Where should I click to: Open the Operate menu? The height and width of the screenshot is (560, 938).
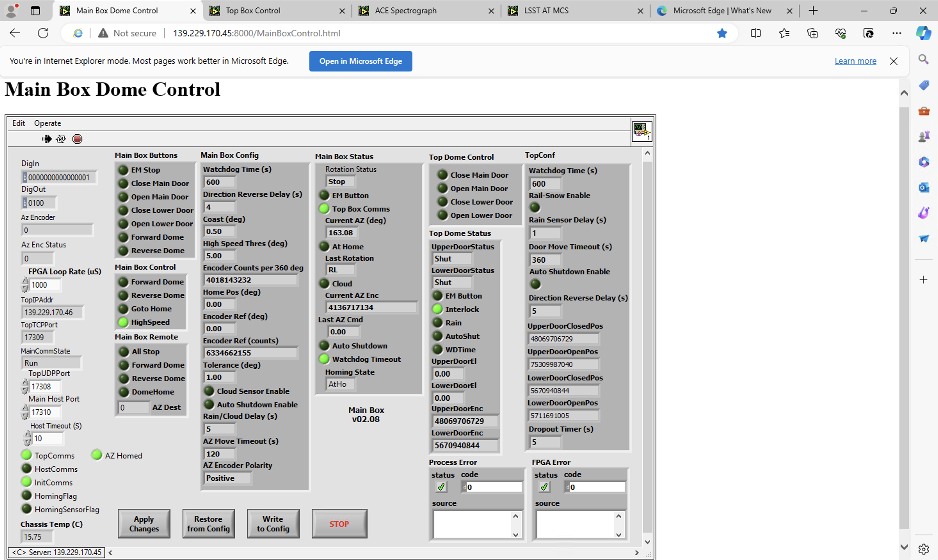(x=47, y=123)
